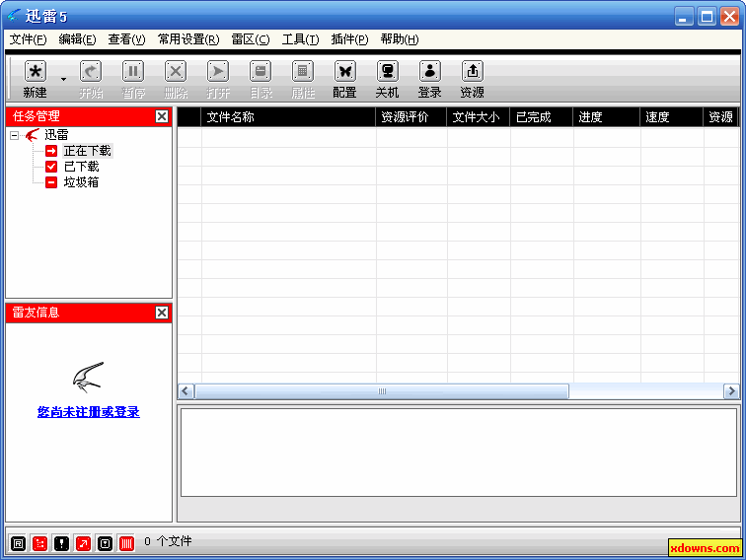Open the 帮助(H) menu
Viewport: 746px width, 560px height.
[x=400, y=39]
